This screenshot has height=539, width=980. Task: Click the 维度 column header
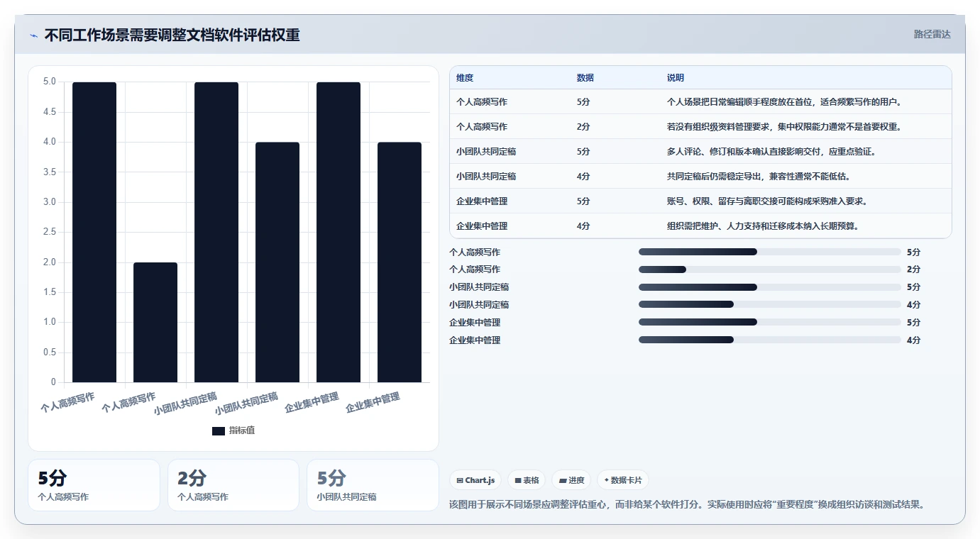465,77
